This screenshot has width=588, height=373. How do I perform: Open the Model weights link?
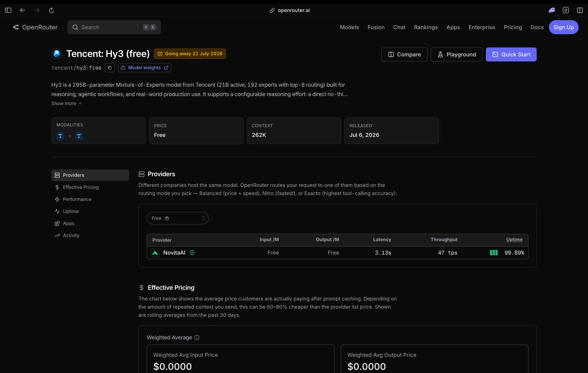pos(144,68)
